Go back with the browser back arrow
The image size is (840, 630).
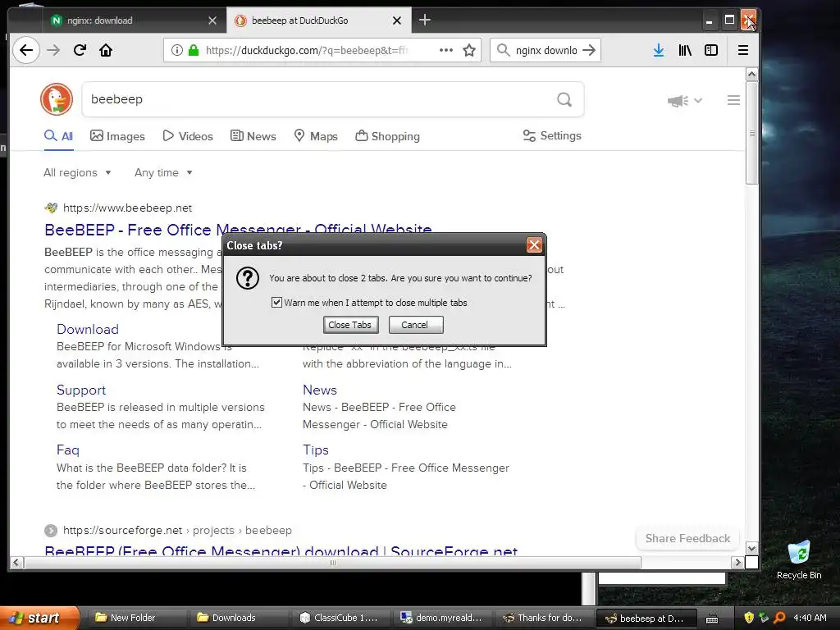coord(26,50)
